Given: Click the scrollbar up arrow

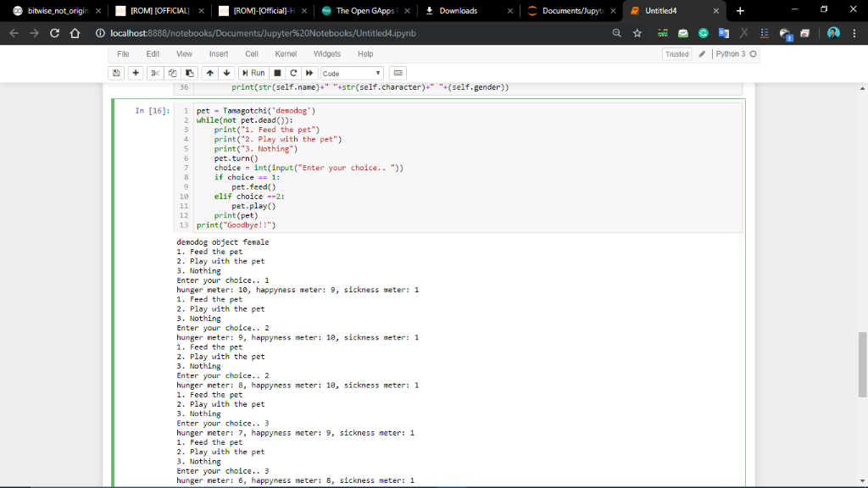Looking at the screenshot, I should 862,88.
